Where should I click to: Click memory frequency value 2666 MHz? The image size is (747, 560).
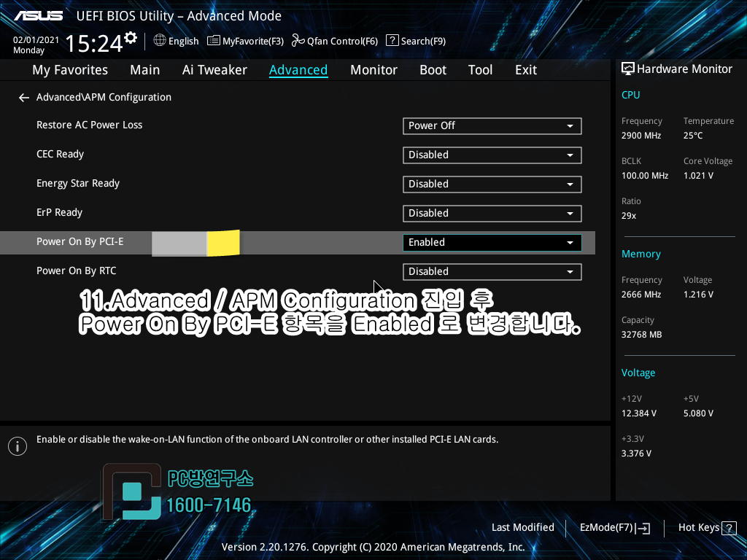640,295
